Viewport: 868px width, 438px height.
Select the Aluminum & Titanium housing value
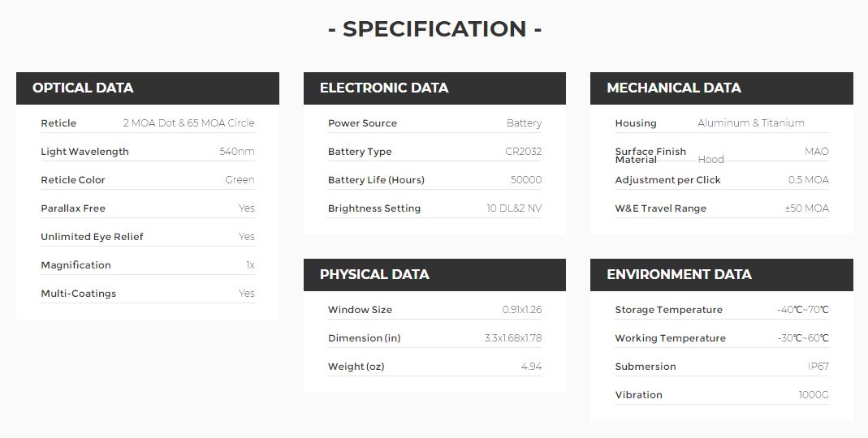pyautogui.click(x=751, y=122)
